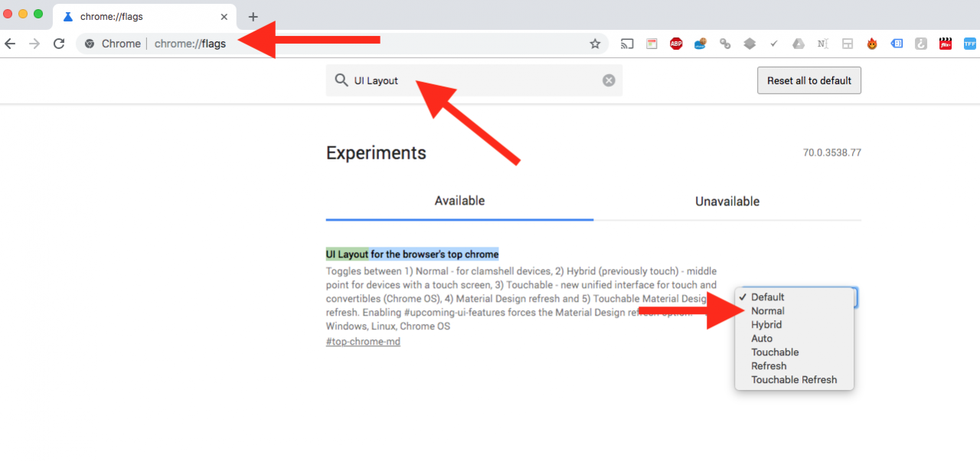Screen dimensions: 980x462
Task: Switch to the Unavailable tab
Action: point(727,202)
